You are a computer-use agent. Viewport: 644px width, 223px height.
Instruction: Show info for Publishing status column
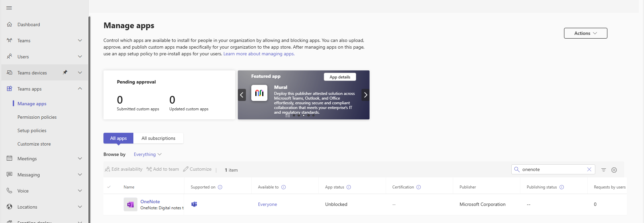click(x=562, y=187)
